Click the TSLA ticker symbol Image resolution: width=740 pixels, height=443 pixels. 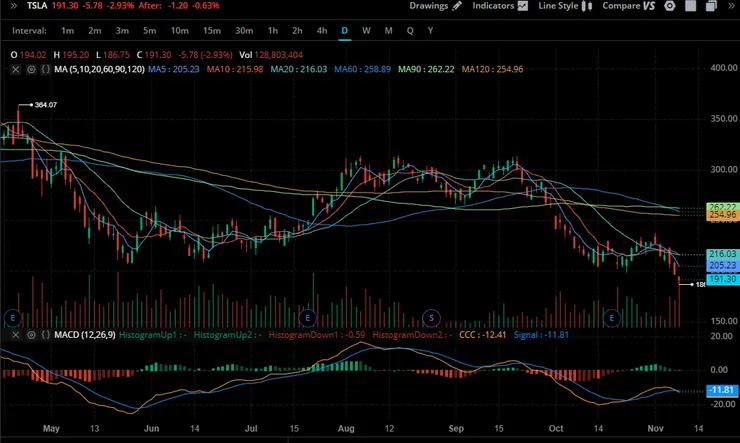(x=37, y=6)
